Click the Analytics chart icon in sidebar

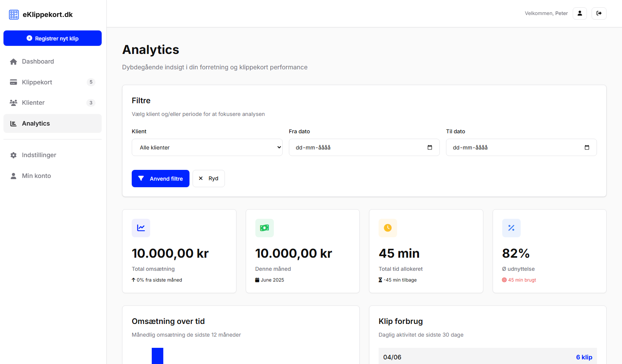(x=13, y=123)
